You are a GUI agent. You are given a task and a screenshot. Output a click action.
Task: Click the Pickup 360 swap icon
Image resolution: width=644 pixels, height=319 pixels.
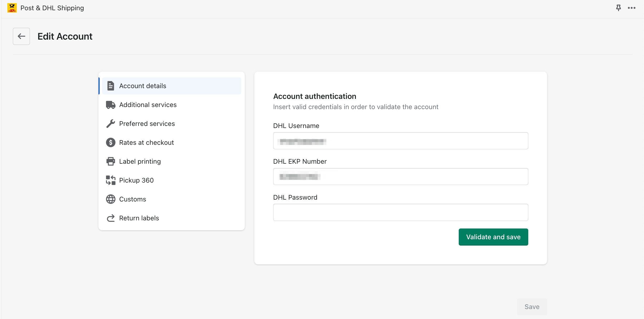(111, 180)
